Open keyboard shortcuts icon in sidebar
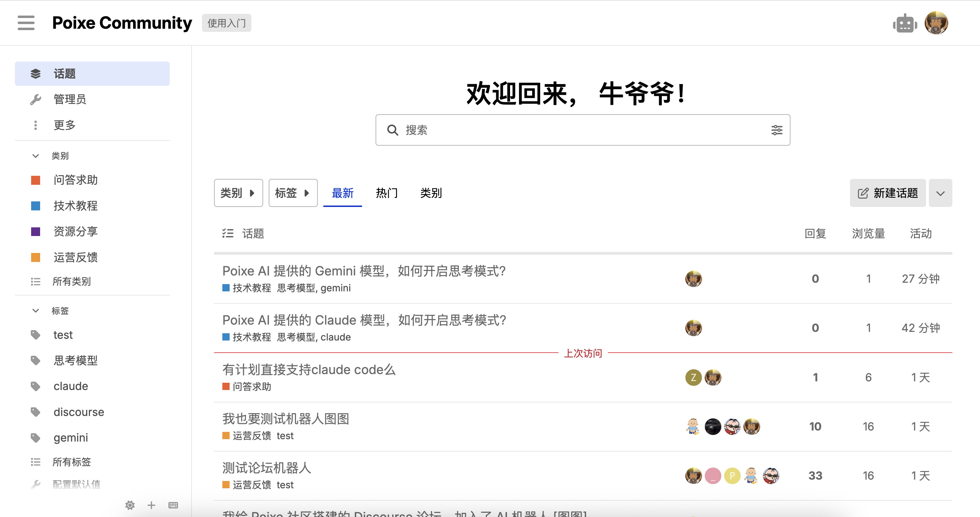 173,505
